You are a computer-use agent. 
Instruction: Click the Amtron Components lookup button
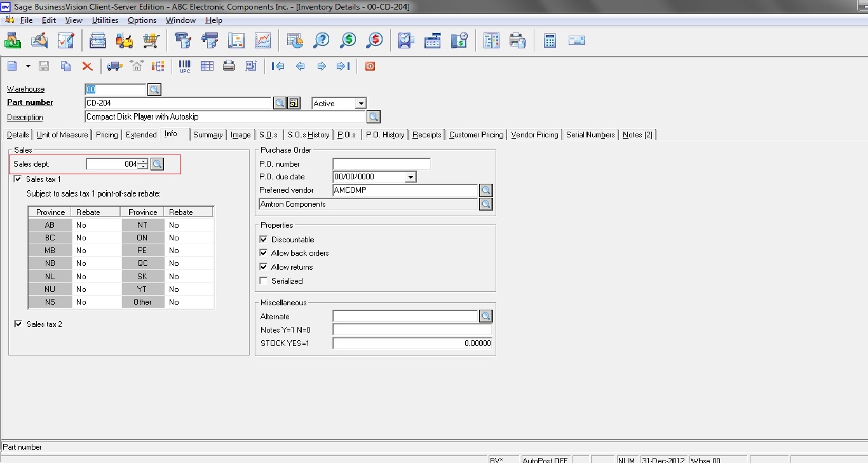pyautogui.click(x=485, y=204)
